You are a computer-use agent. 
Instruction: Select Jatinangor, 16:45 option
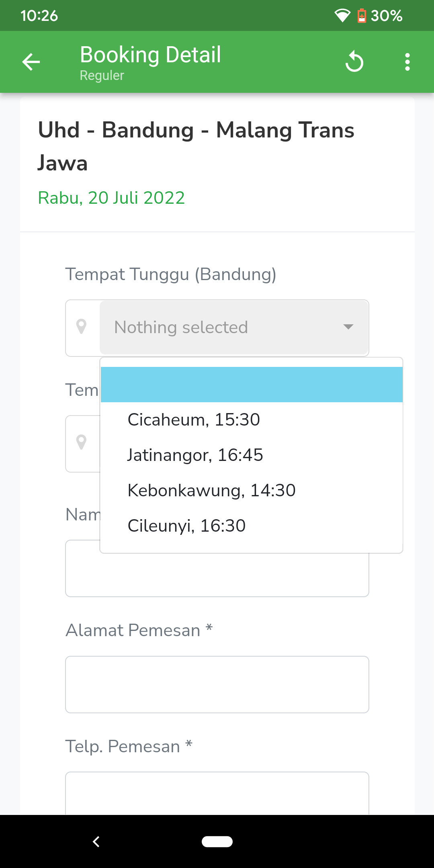[x=195, y=455]
